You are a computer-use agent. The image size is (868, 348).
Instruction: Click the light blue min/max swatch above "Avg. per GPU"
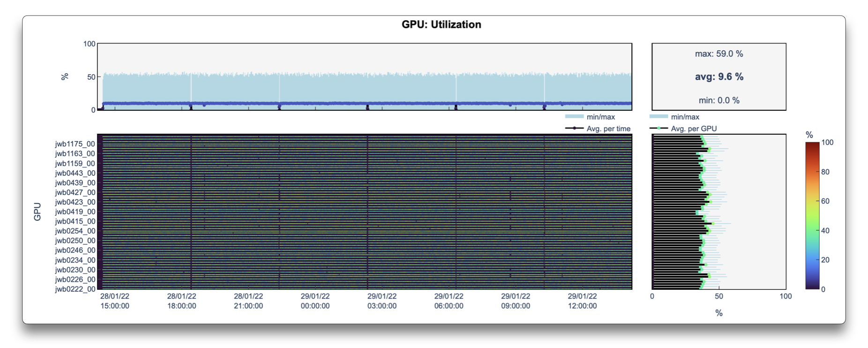(x=658, y=117)
